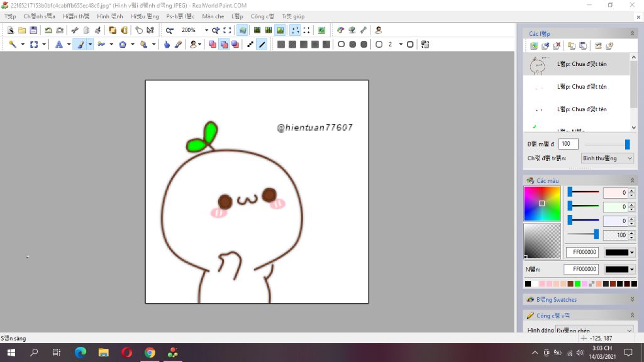This screenshot has height=362, width=644.
Task: Select the Magic wand tool
Action: [x=13, y=45]
